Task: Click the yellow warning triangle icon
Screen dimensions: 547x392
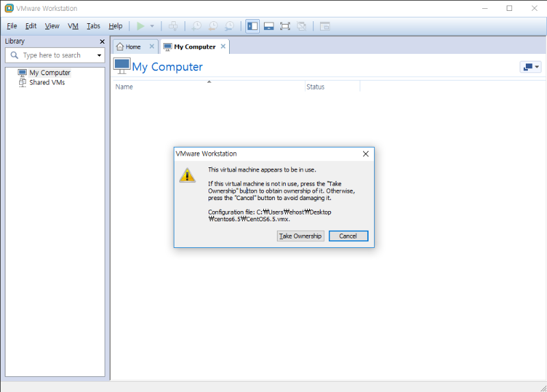Action: point(187,175)
